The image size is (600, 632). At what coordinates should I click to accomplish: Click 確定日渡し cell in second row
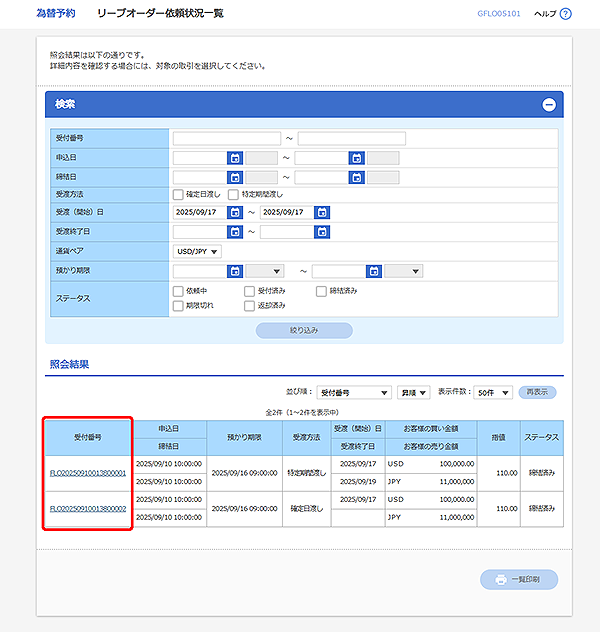tap(307, 509)
